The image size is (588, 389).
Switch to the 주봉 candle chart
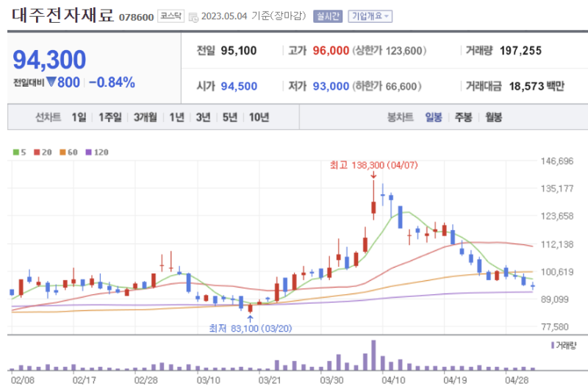[x=464, y=118]
